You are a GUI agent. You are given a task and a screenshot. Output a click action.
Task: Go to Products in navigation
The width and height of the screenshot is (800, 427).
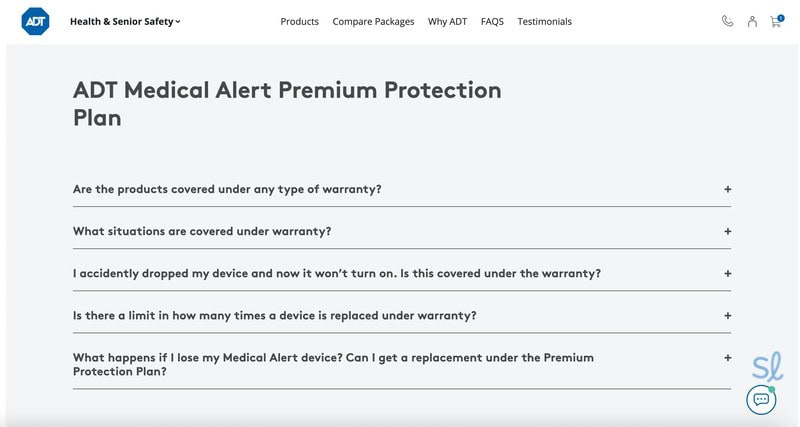pyautogui.click(x=300, y=22)
